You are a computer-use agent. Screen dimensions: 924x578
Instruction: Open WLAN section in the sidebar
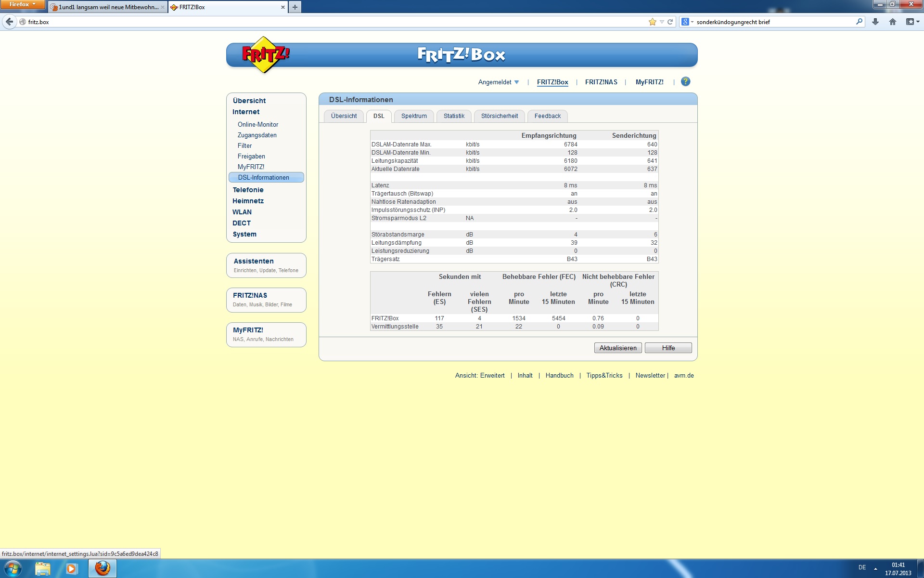pos(242,212)
